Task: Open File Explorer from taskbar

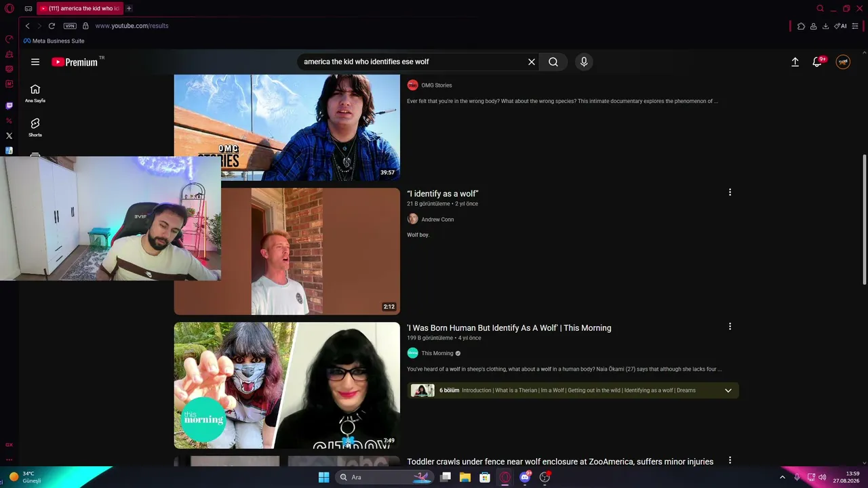Action: pyautogui.click(x=465, y=477)
